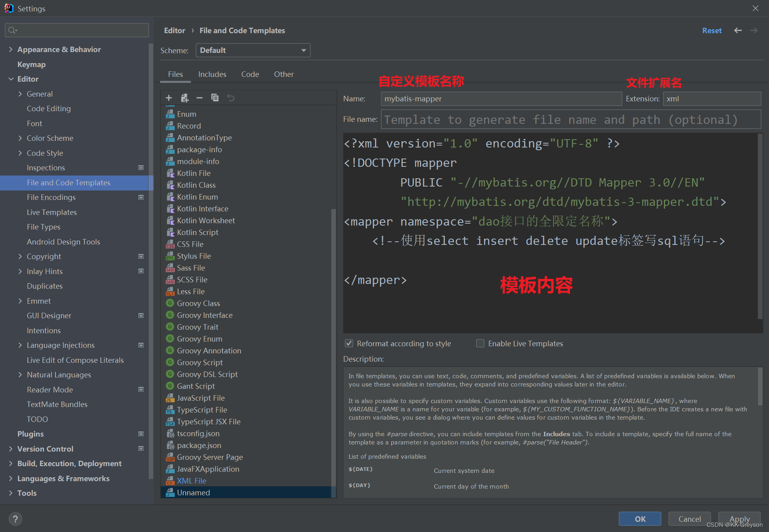Open the Scheme Default dropdown
The width and height of the screenshot is (769, 532).
pyautogui.click(x=253, y=50)
